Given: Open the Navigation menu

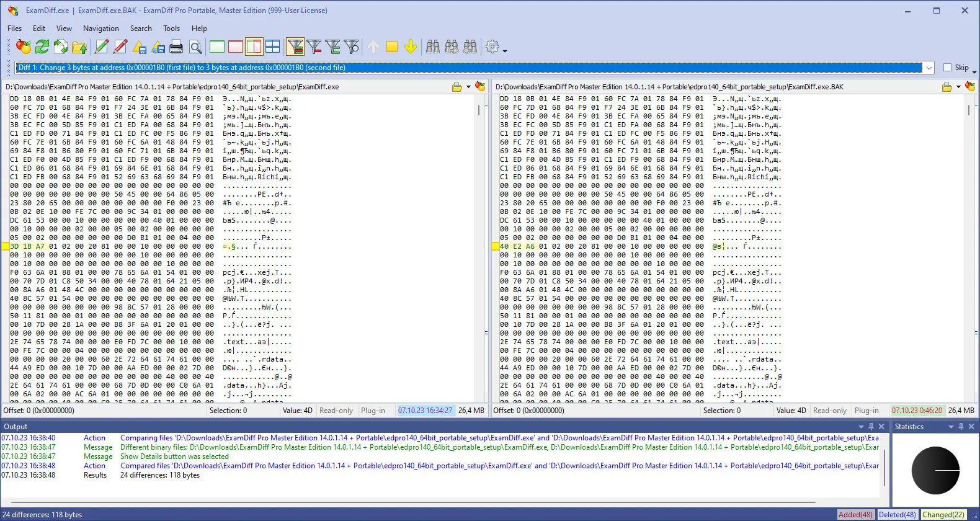Looking at the screenshot, I should 101,29.
